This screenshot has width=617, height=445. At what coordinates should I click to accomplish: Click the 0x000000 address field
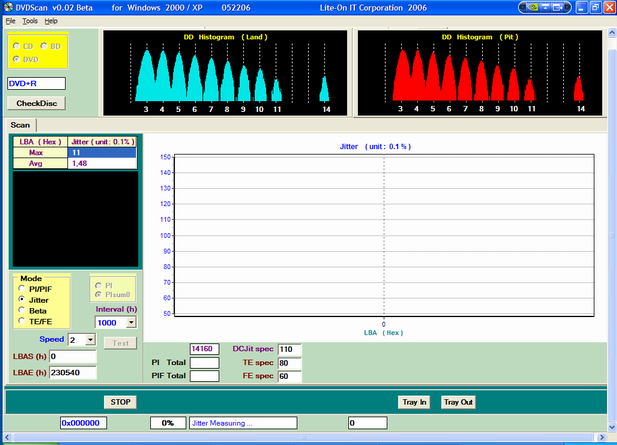[83, 423]
